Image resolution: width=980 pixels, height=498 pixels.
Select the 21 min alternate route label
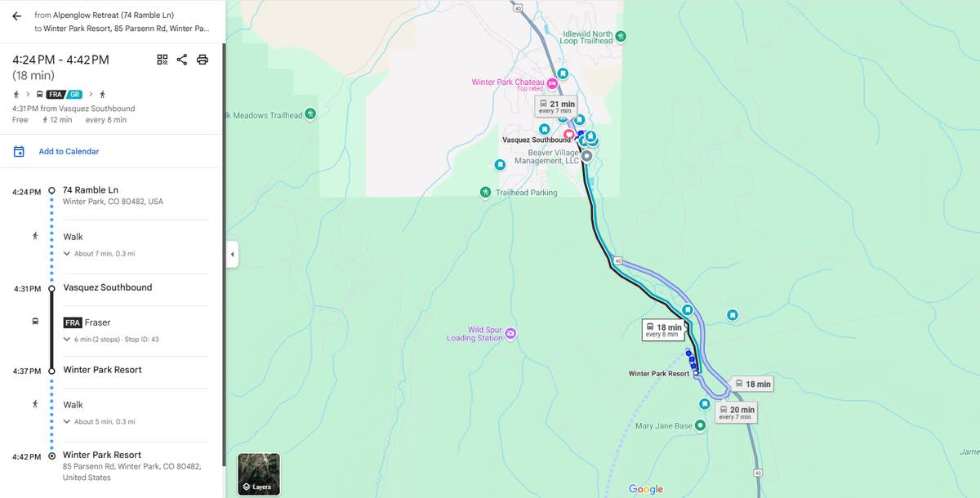pyautogui.click(x=556, y=107)
